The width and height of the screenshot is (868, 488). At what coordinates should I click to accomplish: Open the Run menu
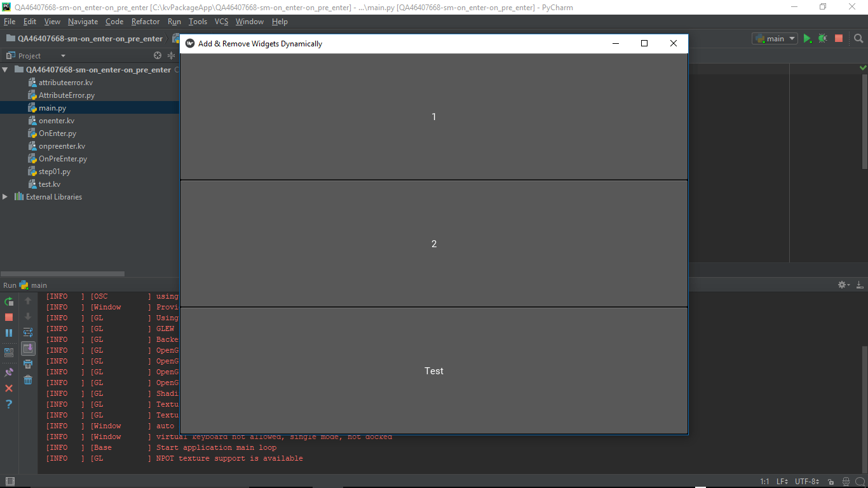174,22
